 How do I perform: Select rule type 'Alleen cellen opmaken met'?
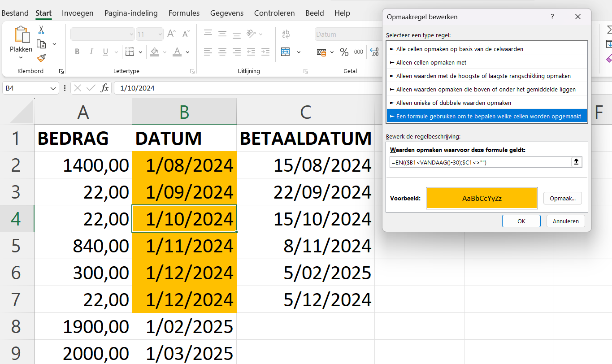486,62
